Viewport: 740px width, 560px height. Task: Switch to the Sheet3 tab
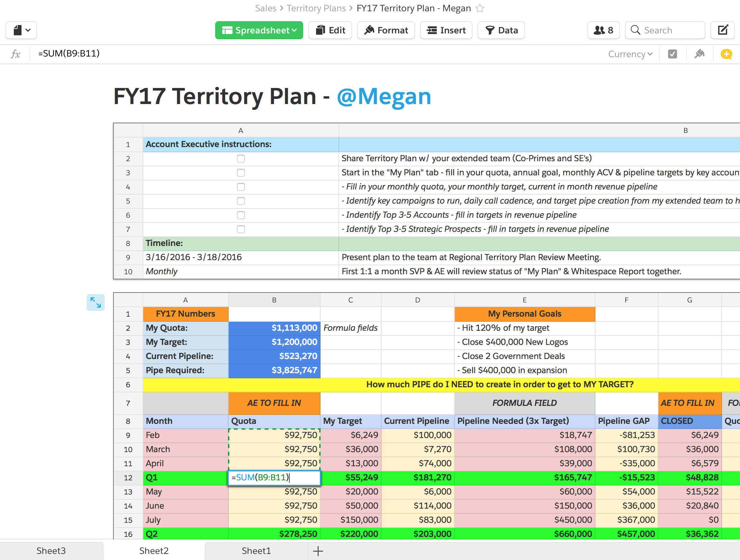click(51, 551)
